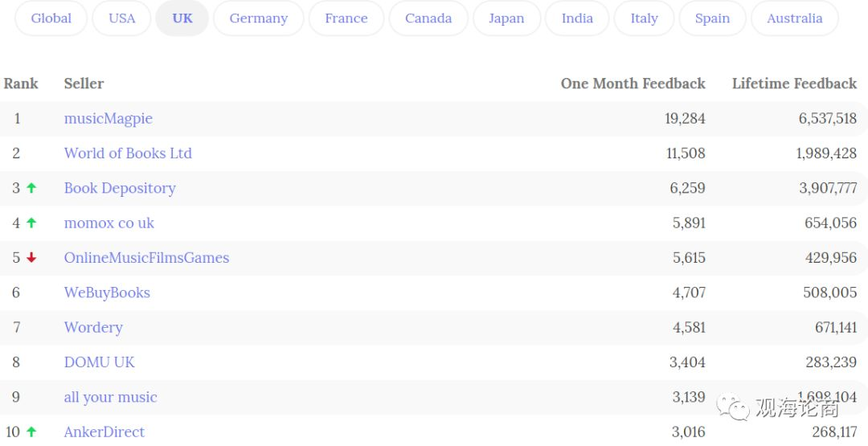Open the musicMagpie seller link
The image size is (868, 446).
click(108, 118)
